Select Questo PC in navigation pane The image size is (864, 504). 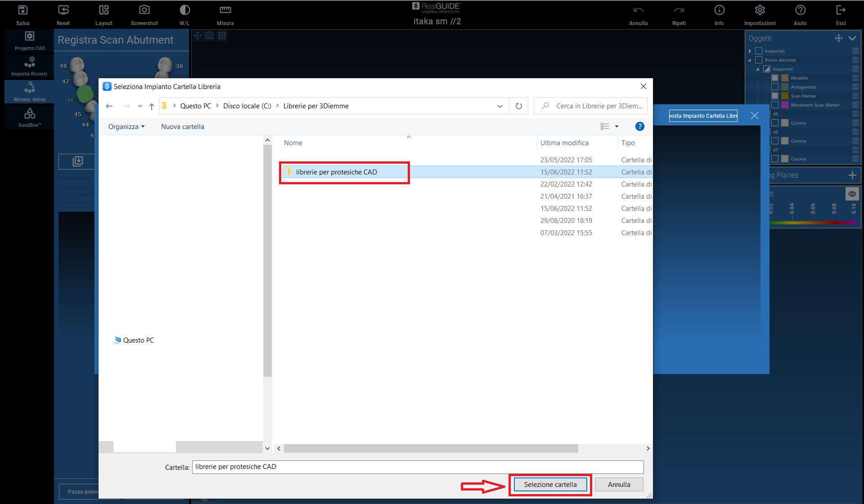138,340
